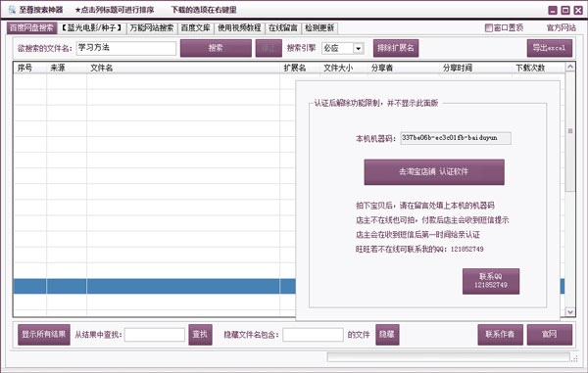Viewport: 588px width, 373px height.
Task: Open the 【蓝光电影/种子】 tab
Action: coord(92,28)
